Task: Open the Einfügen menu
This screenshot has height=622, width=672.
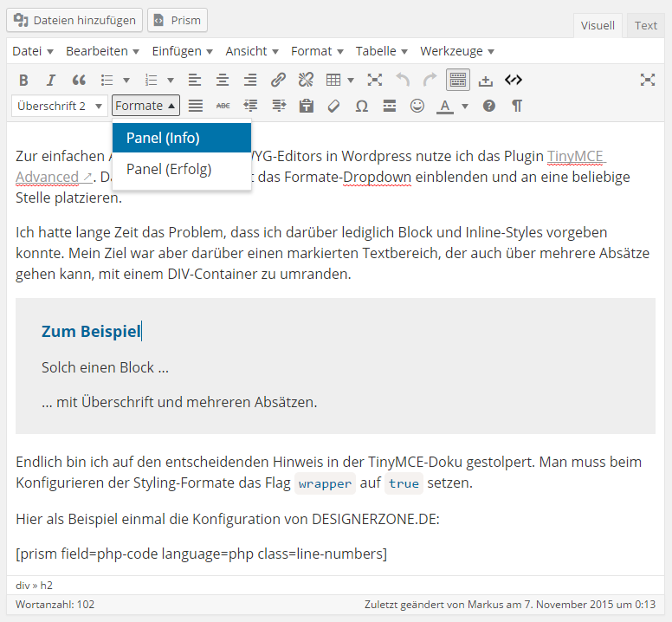Action: (x=182, y=51)
